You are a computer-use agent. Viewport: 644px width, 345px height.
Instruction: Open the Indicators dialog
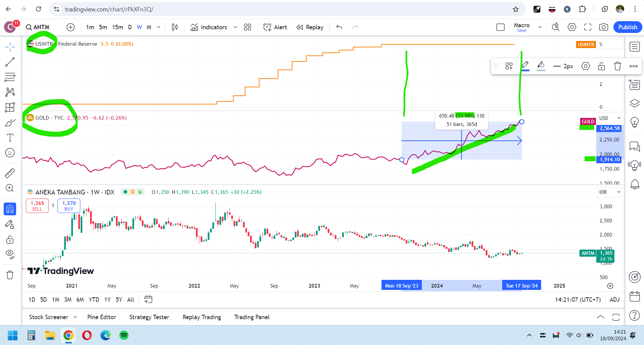(209, 27)
